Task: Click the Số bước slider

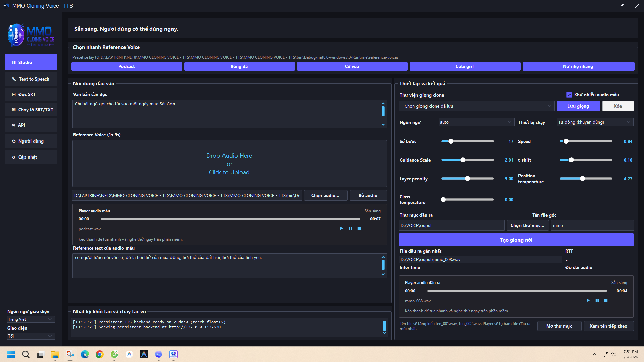Action: coord(467,141)
